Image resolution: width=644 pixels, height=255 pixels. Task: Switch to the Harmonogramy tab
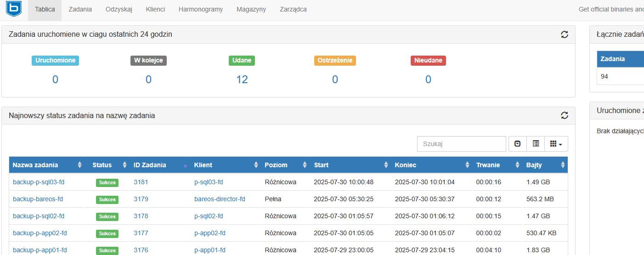tap(201, 9)
